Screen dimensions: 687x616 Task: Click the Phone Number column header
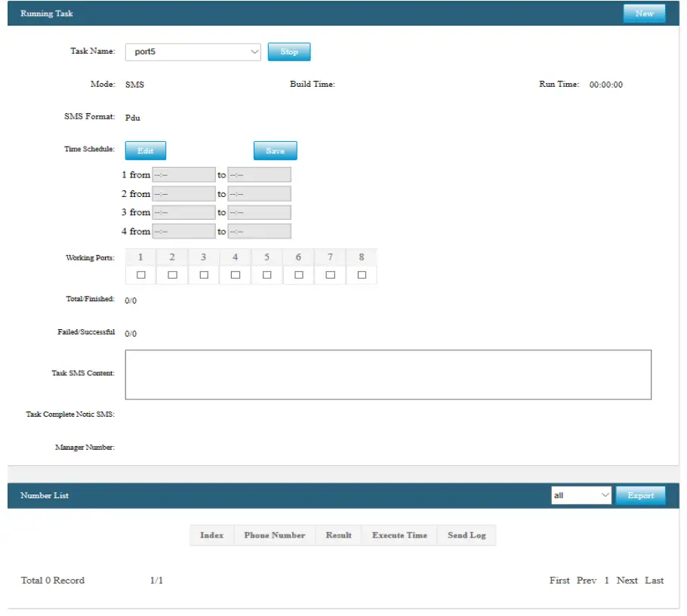275,535
